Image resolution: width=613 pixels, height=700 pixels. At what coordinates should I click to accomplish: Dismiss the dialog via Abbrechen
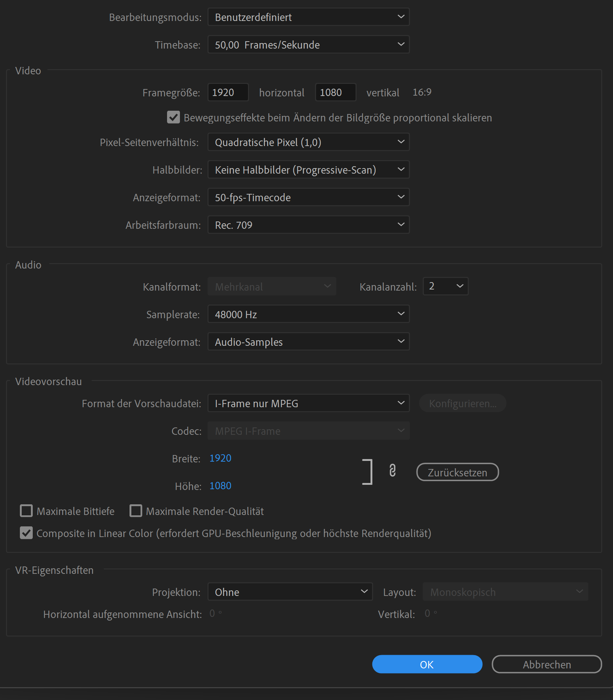point(547,672)
